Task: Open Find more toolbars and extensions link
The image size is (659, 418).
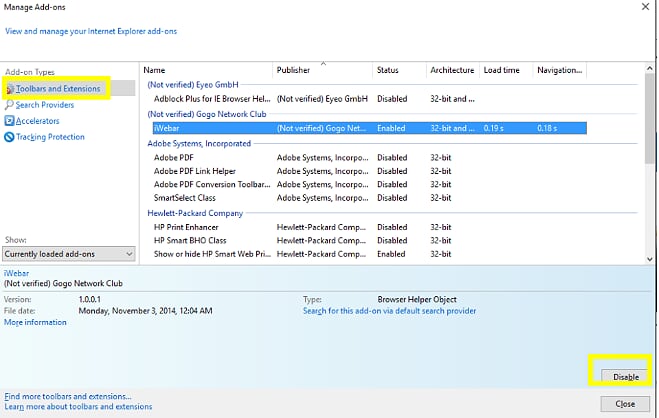Action: point(68,396)
